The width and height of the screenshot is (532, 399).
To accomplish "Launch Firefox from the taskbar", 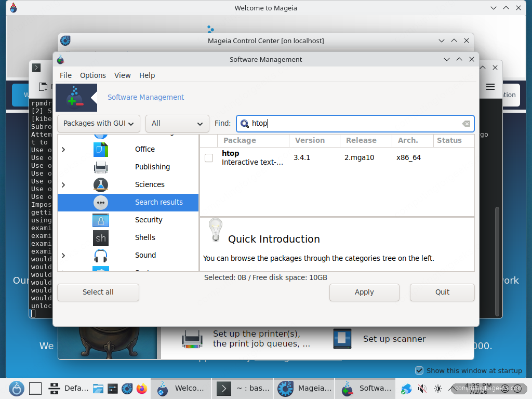I will 142,389.
